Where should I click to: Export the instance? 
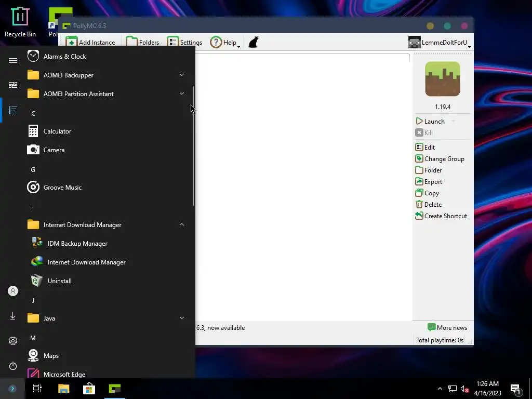click(x=429, y=181)
